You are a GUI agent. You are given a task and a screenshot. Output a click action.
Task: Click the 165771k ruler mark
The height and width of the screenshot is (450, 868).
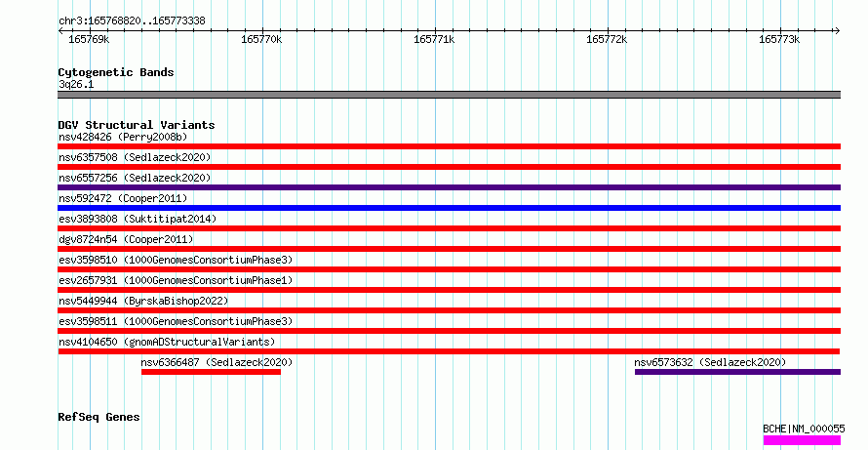[x=435, y=39]
